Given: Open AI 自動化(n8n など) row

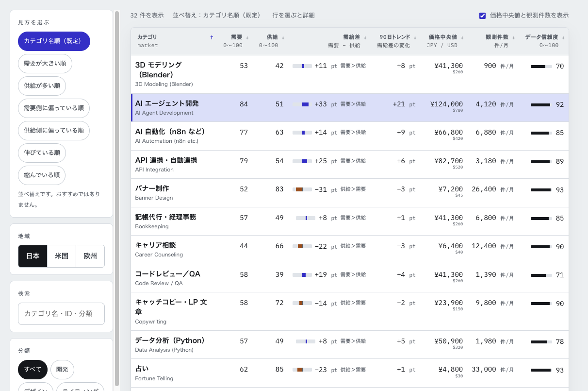Looking at the screenshot, I should click(x=350, y=136).
